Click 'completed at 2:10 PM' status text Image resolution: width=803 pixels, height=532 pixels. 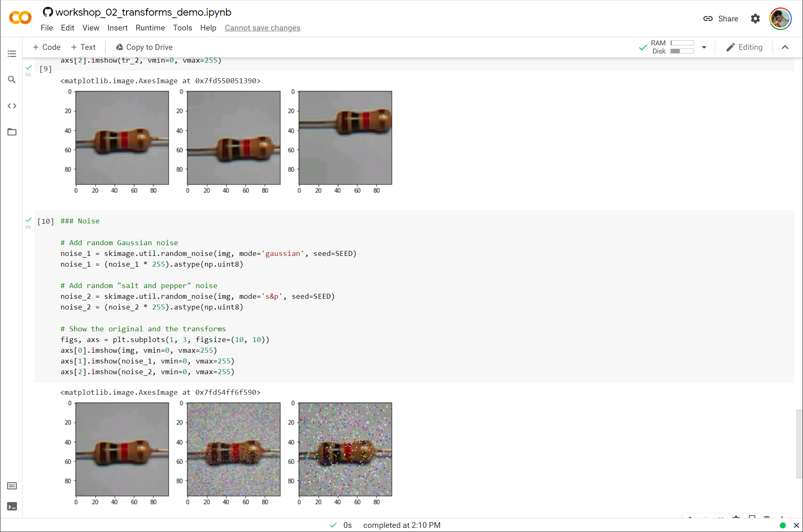point(402,525)
